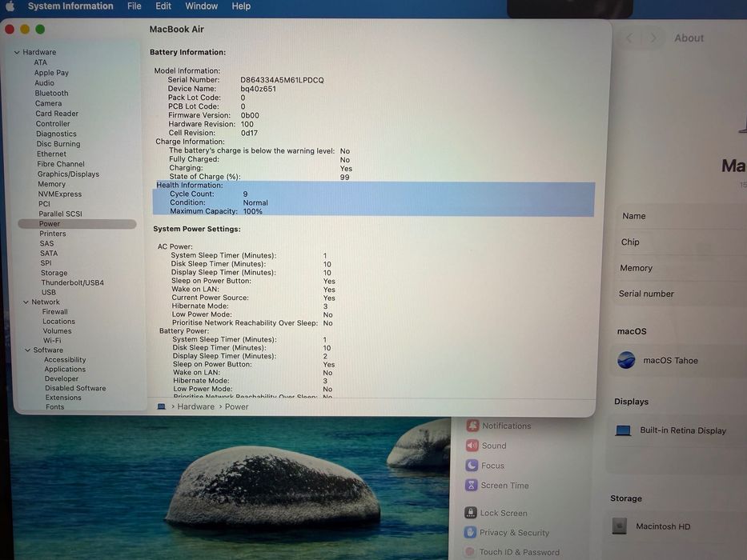
Task: Select ATA in the Hardware list
Action: coord(41,62)
